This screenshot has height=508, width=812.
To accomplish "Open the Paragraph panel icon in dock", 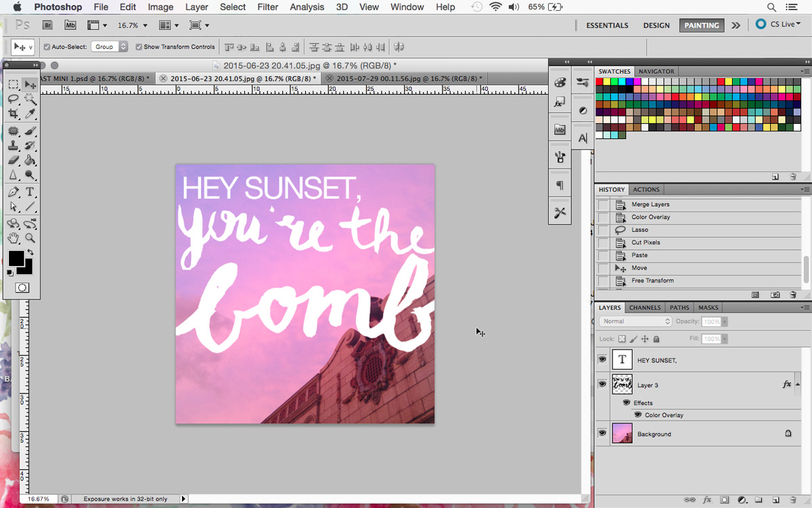I will click(560, 185).
